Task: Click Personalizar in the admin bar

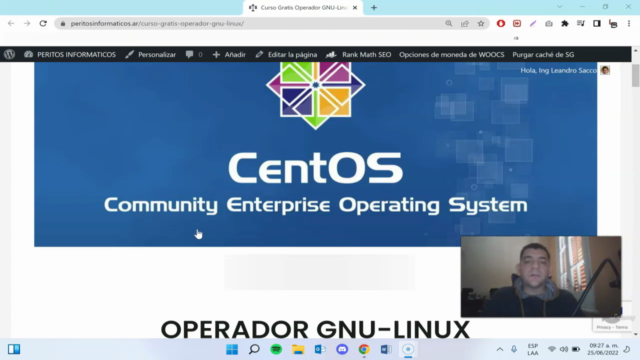Action: click(x=151, y=54)
